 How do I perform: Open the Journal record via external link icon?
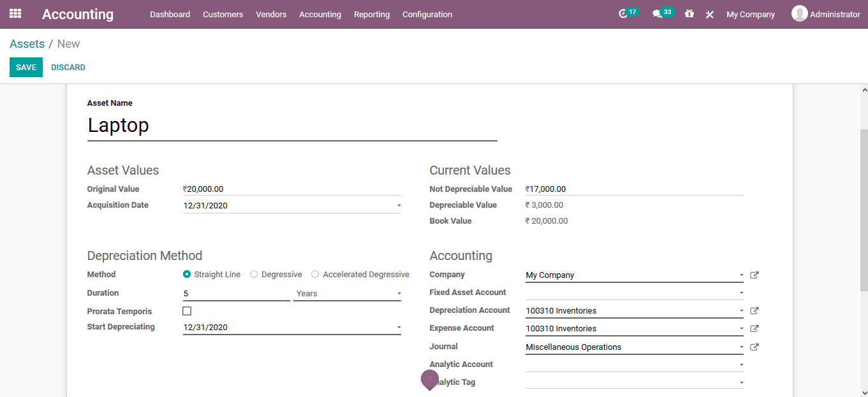754,347
